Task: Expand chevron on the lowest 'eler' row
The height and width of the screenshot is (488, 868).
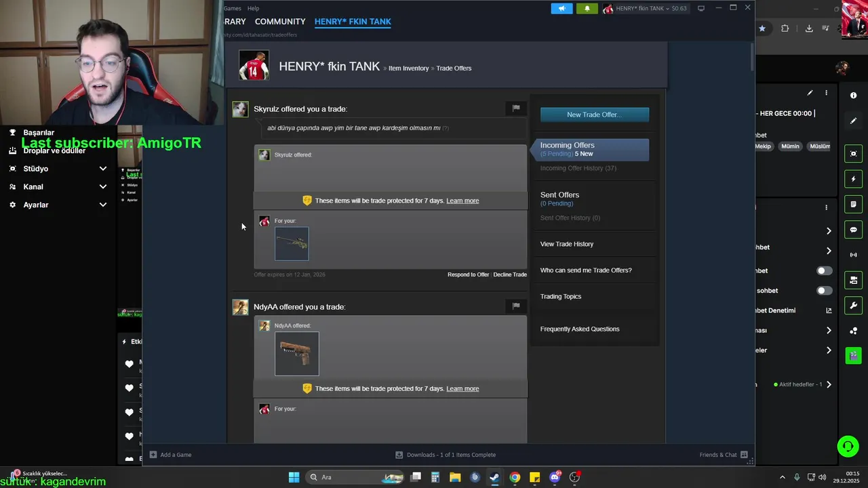Action: tap(829, 350)
